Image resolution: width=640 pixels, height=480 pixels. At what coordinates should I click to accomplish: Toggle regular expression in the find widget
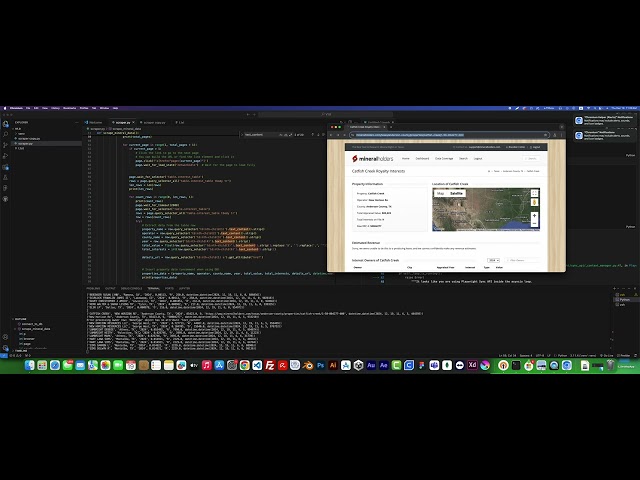291,135
